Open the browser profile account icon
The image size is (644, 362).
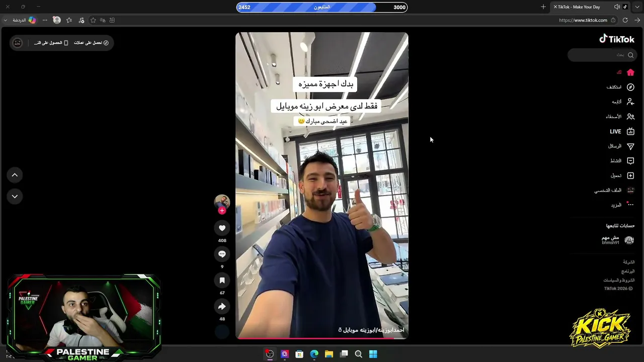coord(57,20)
